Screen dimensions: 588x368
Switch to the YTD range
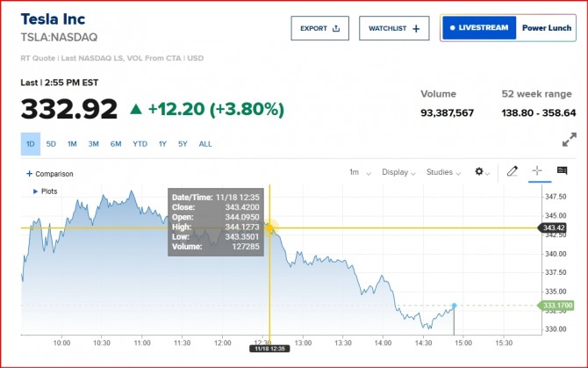(140, 144)
